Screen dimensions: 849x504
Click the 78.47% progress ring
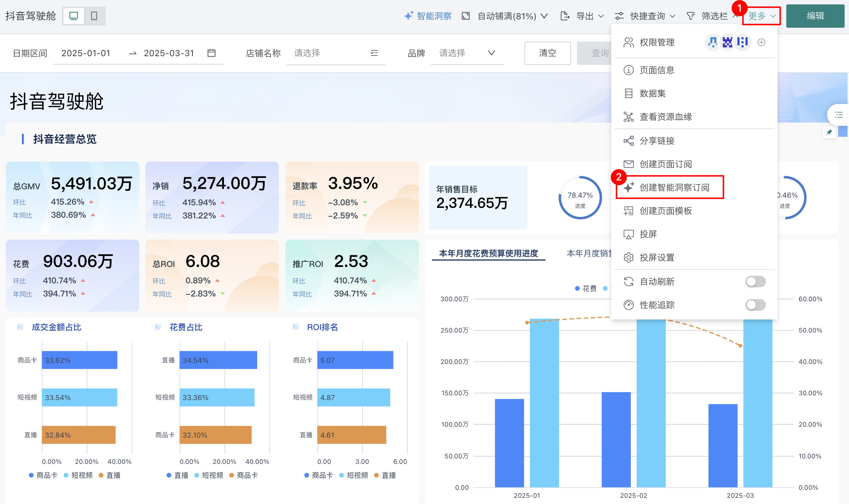[x=580, y=198]
